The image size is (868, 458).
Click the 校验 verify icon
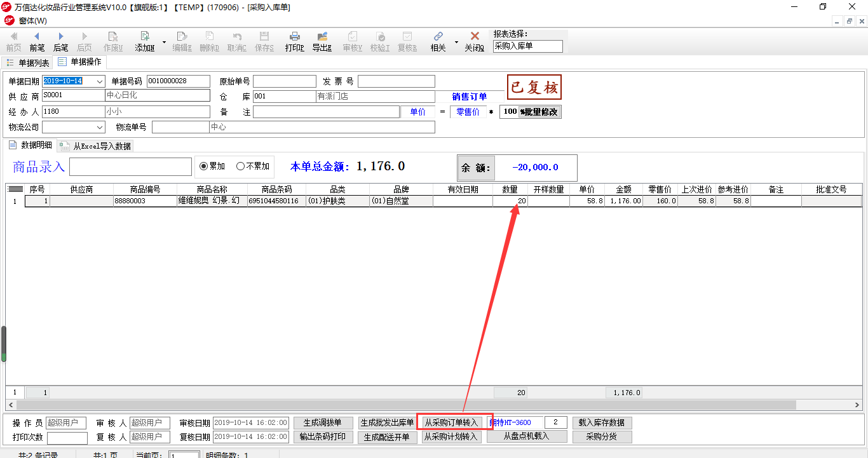380,36
